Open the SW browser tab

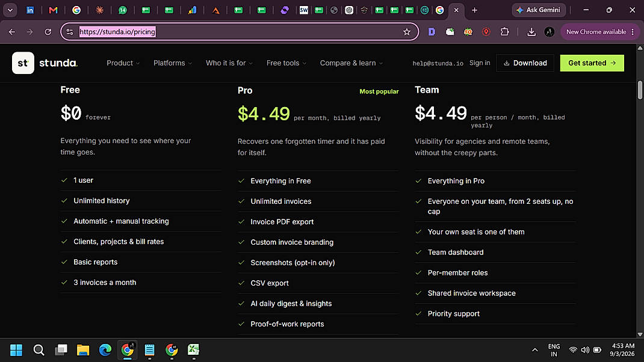tap(303, 10)
